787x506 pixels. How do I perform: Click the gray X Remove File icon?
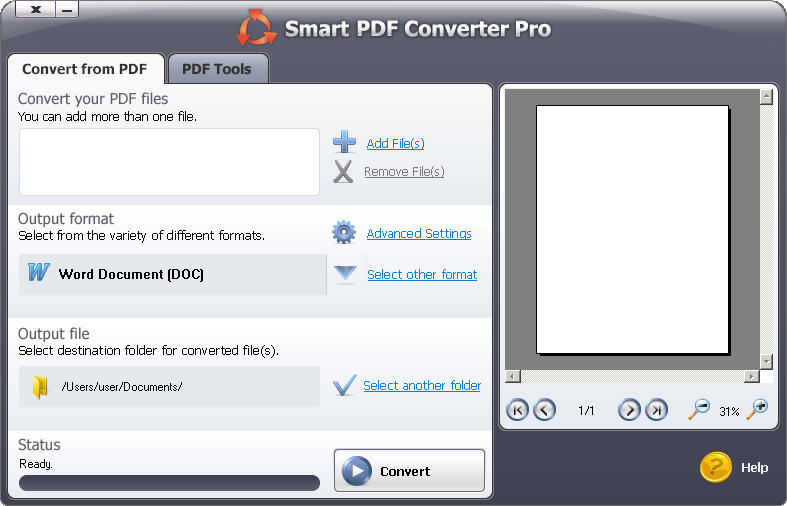pyautogui.click(x=343, y=172)
